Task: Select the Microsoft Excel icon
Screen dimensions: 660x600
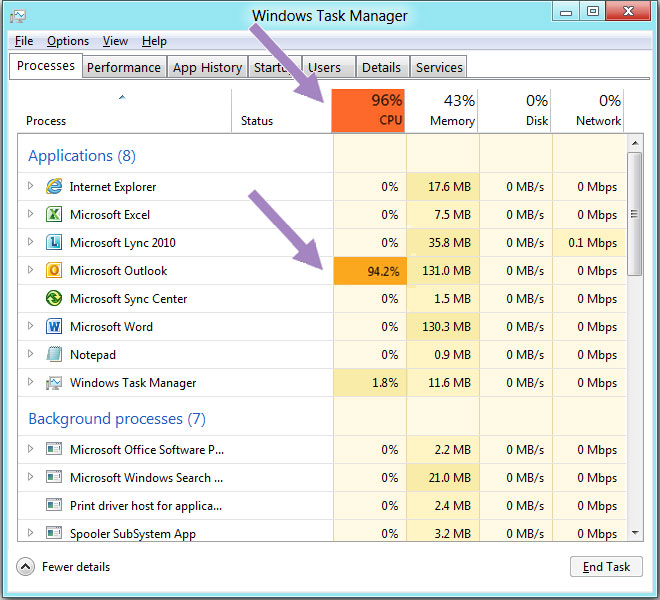Action: pos(54,215)
